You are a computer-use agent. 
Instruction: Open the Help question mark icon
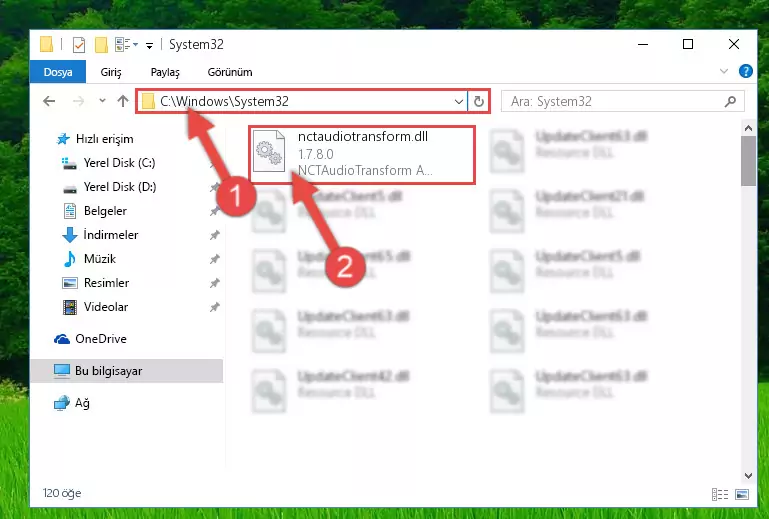coord(745,72)
